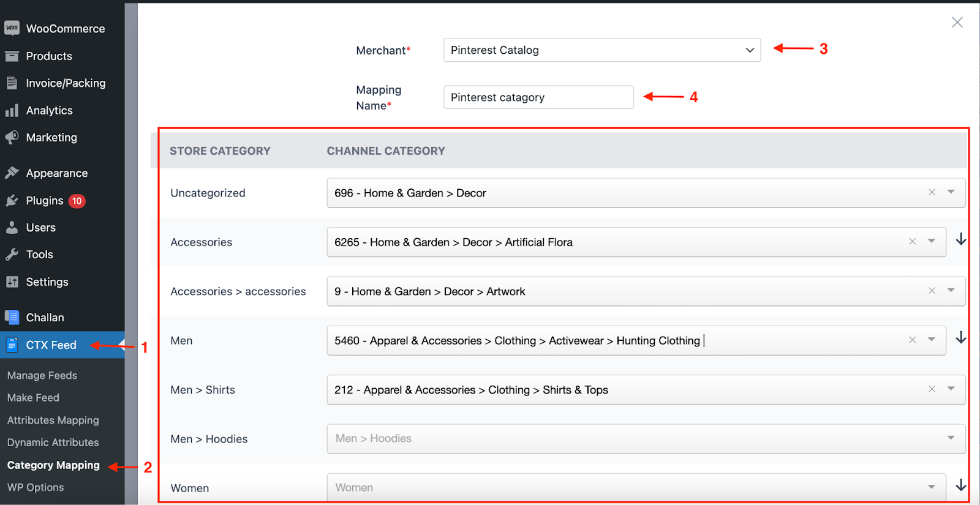Click the 'STORE CATEGORY' column header
This screenshot has height=505, width=980.
coord(220,151)
